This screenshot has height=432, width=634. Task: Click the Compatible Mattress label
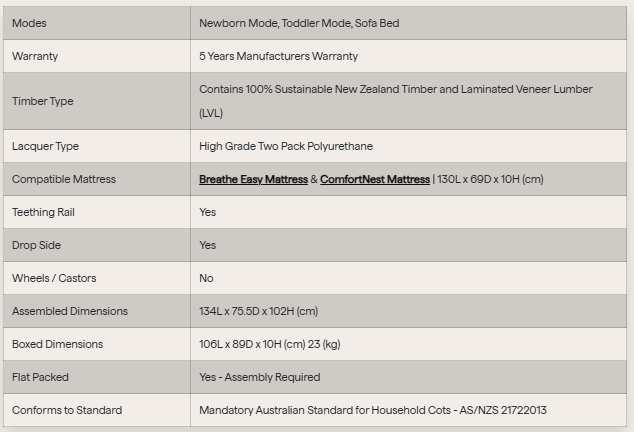point(64,179)
